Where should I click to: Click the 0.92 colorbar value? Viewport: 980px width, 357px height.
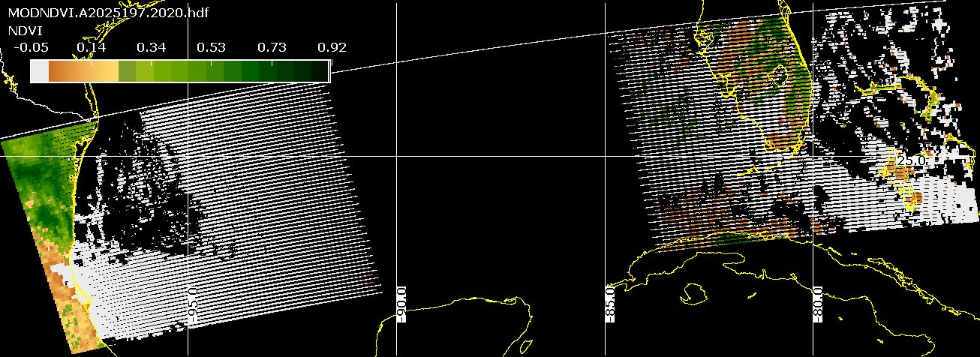[332, 48]
